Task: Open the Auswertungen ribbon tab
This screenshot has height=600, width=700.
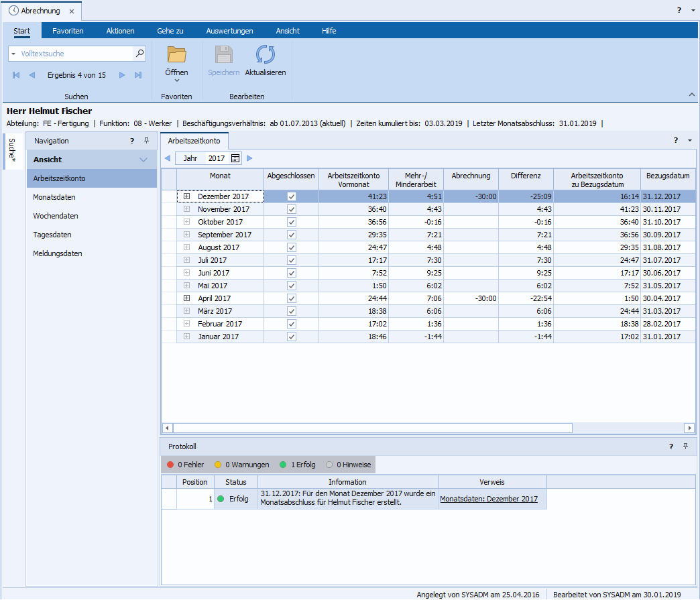Action: coord(229,31)
